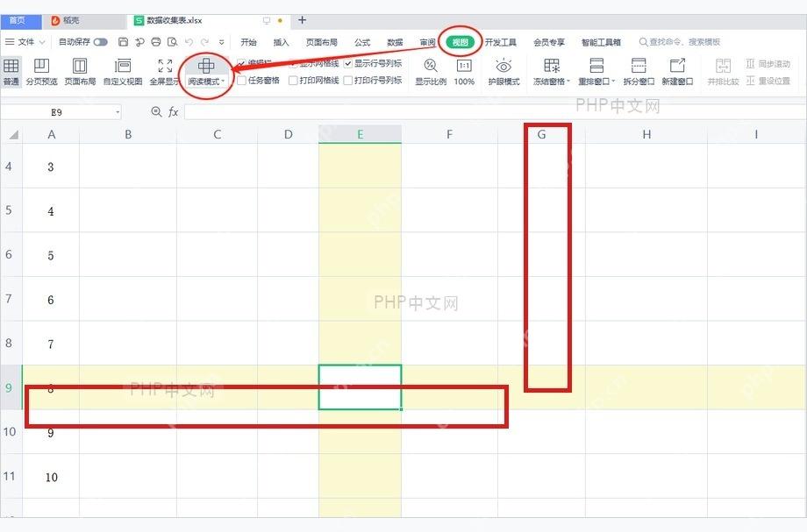Click Side-by-side compare (并排比较)

(x=723, y=72)
